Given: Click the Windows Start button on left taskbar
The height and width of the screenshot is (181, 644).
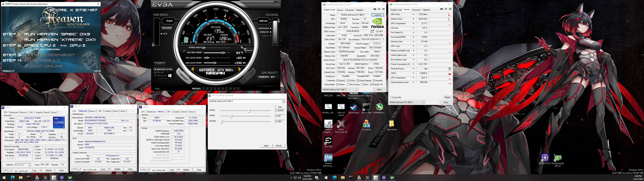Looking at the screenshot, I should 4,178.
